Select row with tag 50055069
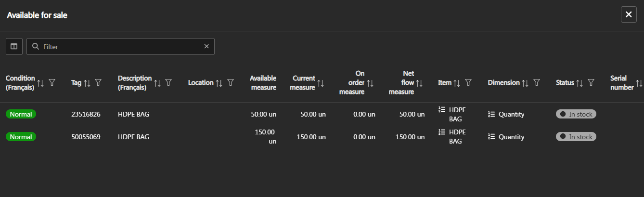The width and height of the screenshot is (644, 197). click(86, 137)
